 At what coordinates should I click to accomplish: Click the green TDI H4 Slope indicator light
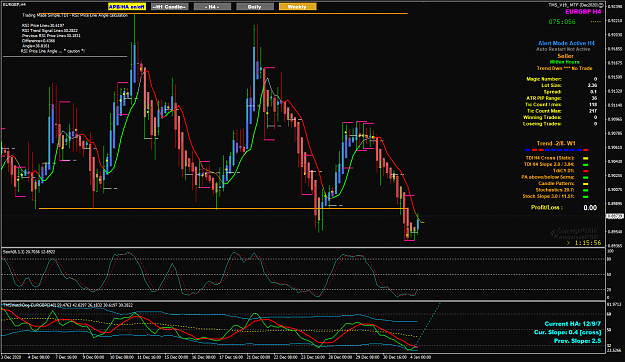[586, 165]
